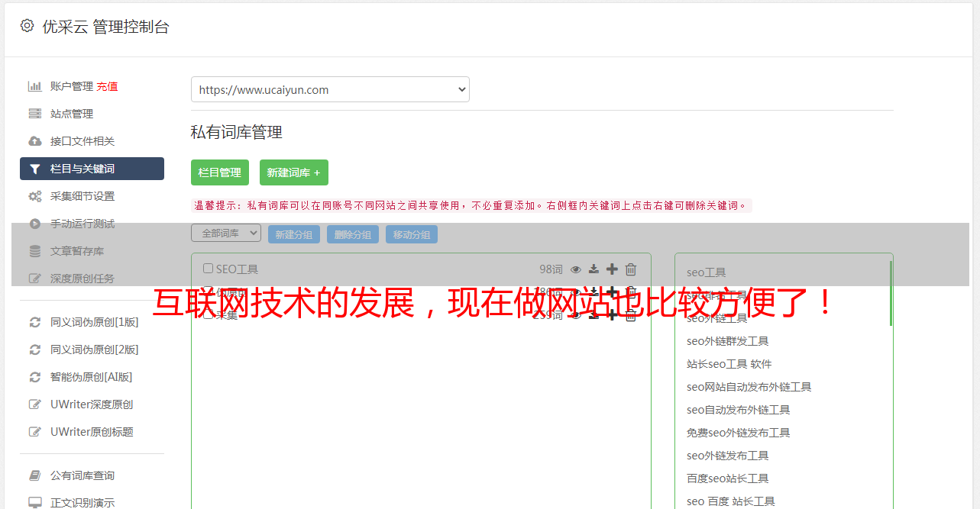Tick the SEO工具 checkbox
Image resolution: width=980 pixels, height=509 pixels.
tap(208, 269)
